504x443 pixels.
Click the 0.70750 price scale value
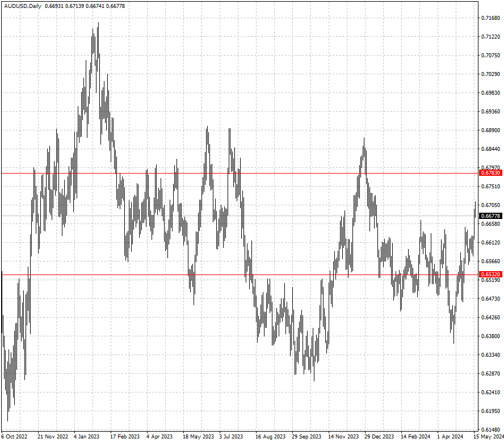coord(490,55)
